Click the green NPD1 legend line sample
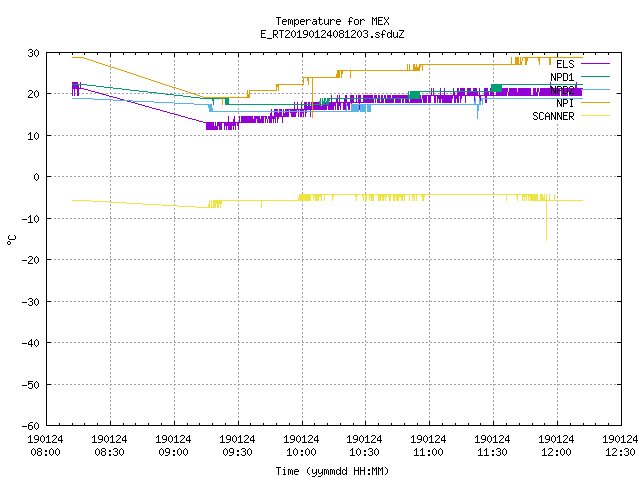 (595, 76)
